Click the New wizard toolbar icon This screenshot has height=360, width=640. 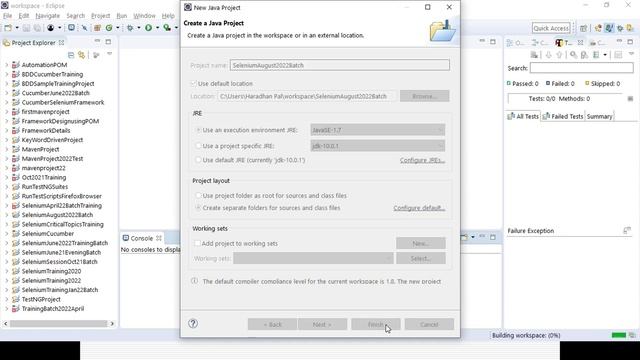[8, 28]
